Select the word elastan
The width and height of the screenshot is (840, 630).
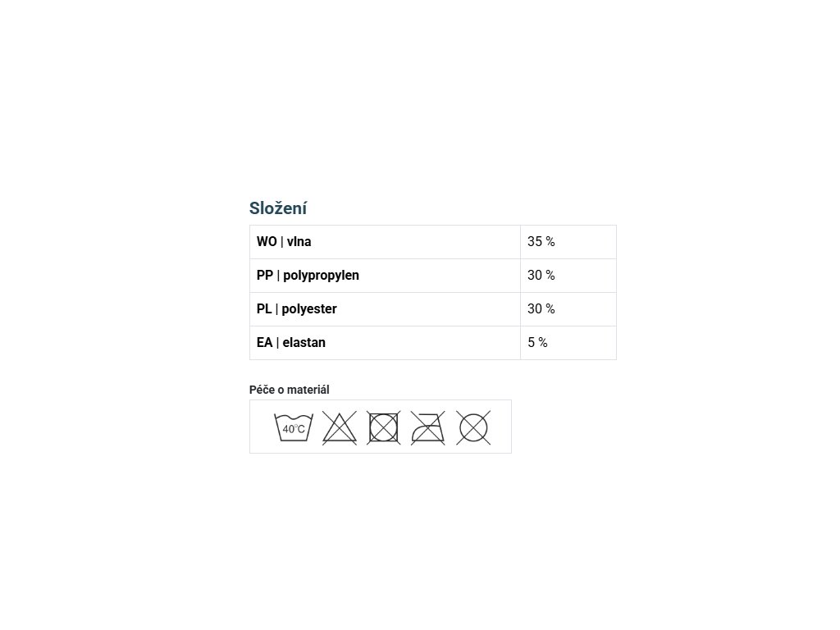[304, 343]
